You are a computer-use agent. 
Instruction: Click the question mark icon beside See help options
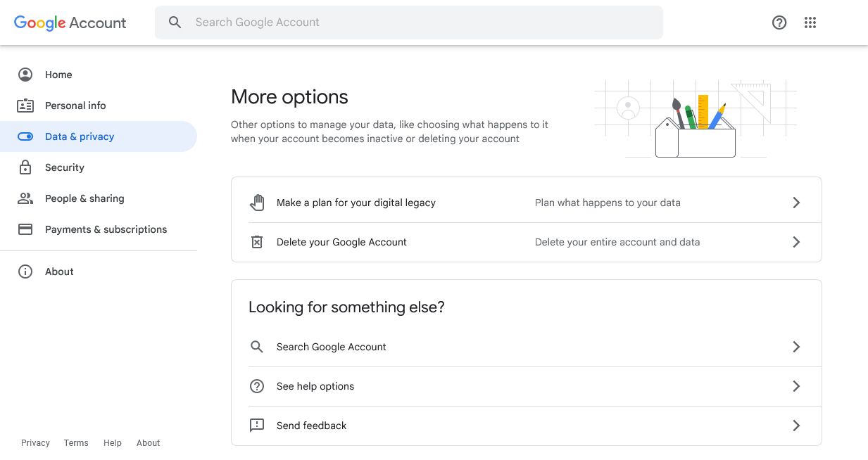coord(257,386)
